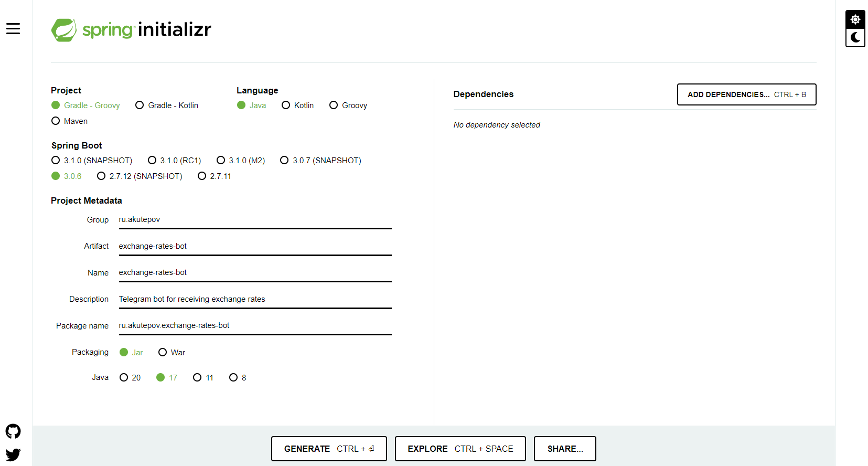This screenshot has width=868, height=466.
Task: Open the hamburger menu
Action: pyautogui.click(x=13, y=29)
